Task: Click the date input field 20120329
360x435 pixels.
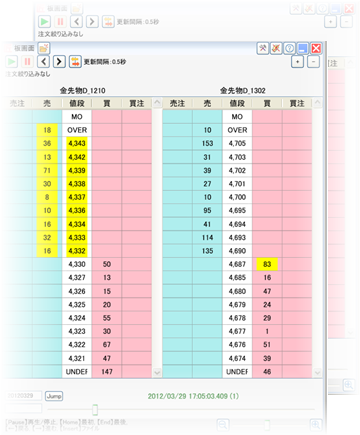Action: click(23, 396)
